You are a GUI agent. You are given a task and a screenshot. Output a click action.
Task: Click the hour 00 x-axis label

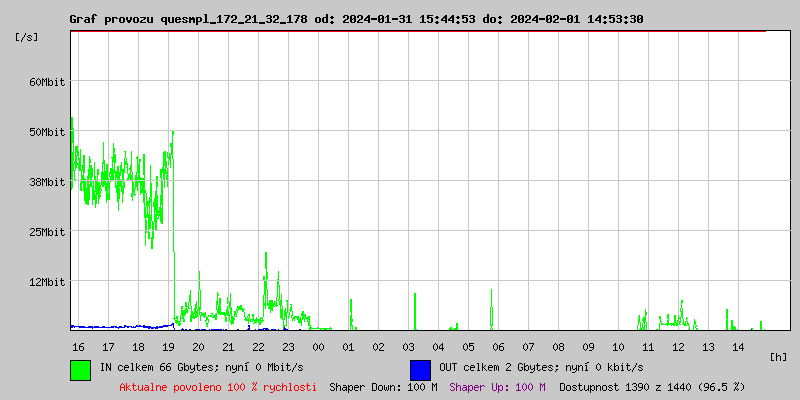(318, 346)
